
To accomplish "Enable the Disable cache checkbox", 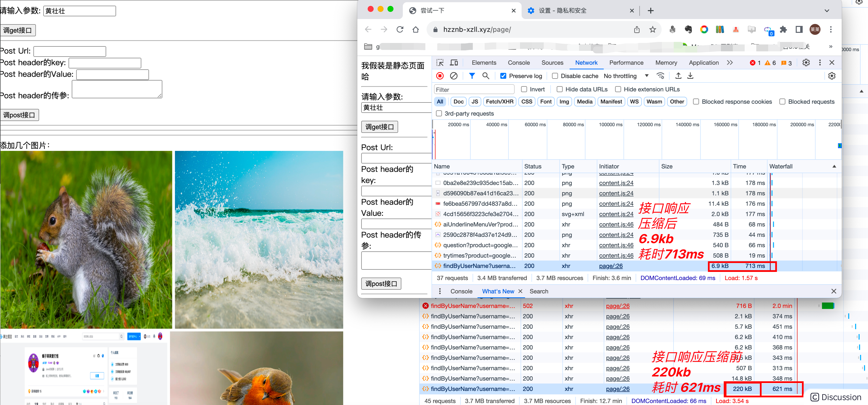I will point(555,76).
